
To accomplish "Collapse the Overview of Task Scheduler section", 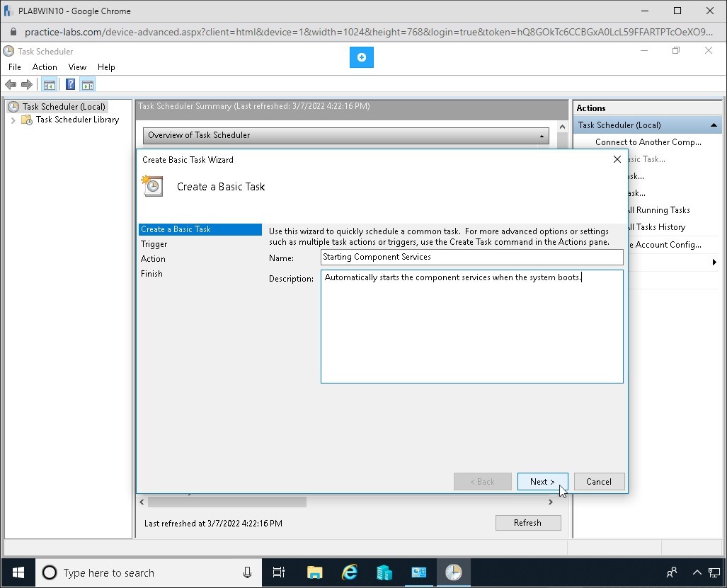I will [x=542, y=136].
